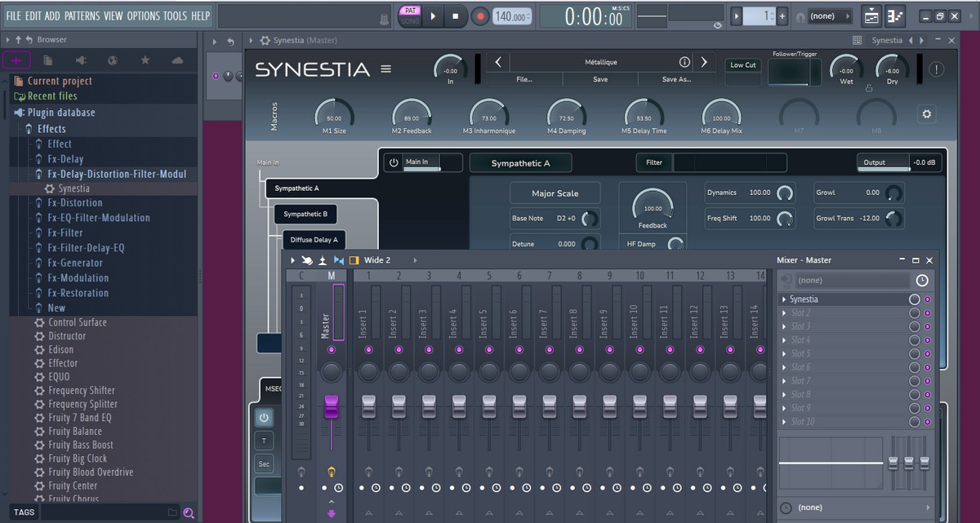Click the cloud icon in browser tabs
This screenshot has width=980, height=523.
click(177, 60)
